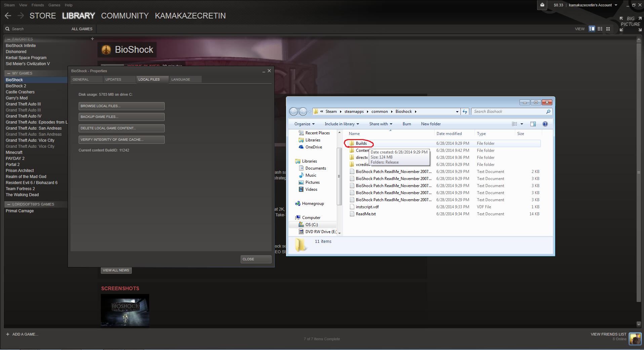Open the Include in library dropdown

[342, 124]
